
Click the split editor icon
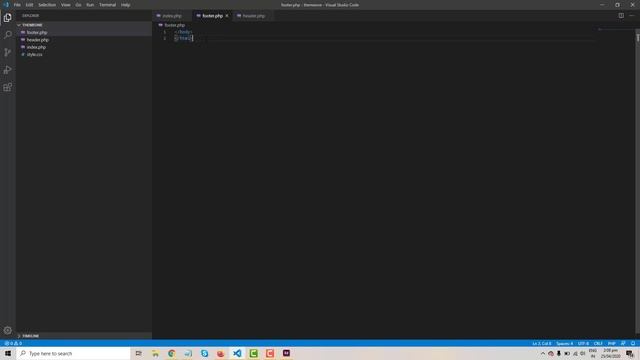point(621,16)
